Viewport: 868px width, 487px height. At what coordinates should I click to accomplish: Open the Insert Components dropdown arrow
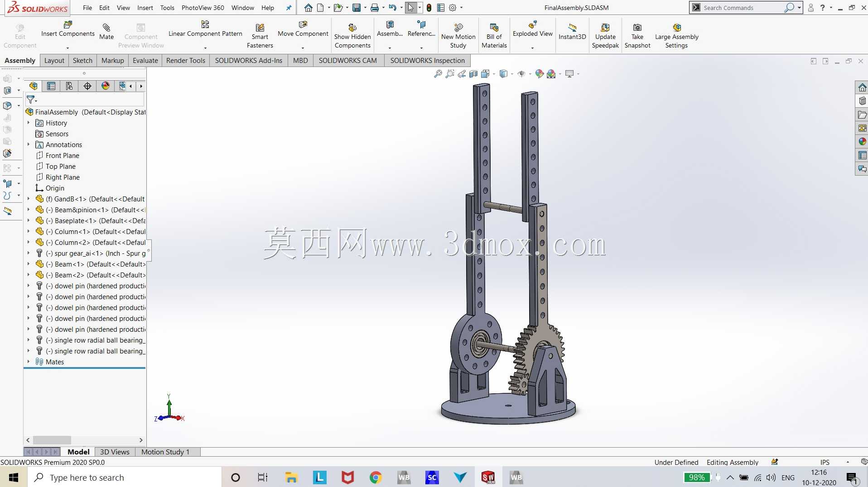(68, 48)
